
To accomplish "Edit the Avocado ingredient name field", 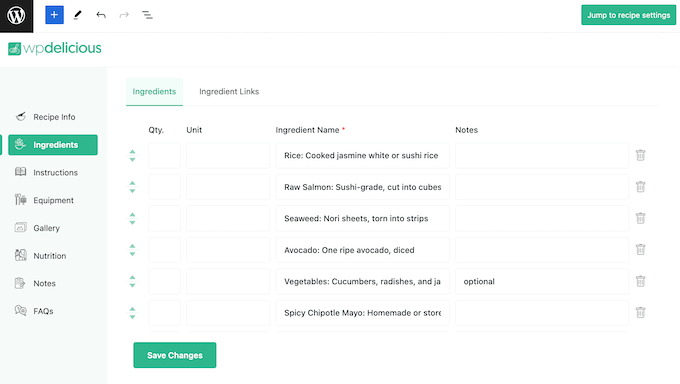I will pos(363,250).
